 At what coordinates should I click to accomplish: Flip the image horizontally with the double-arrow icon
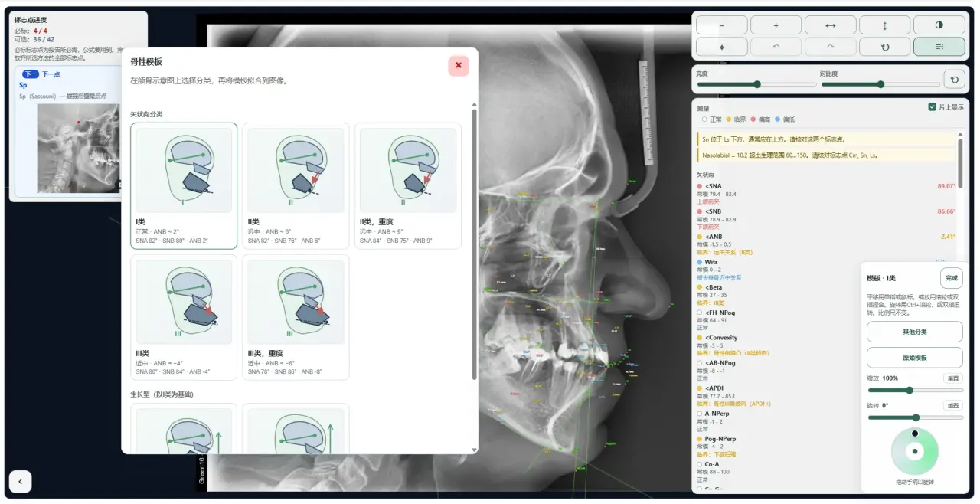pos(831,25)
